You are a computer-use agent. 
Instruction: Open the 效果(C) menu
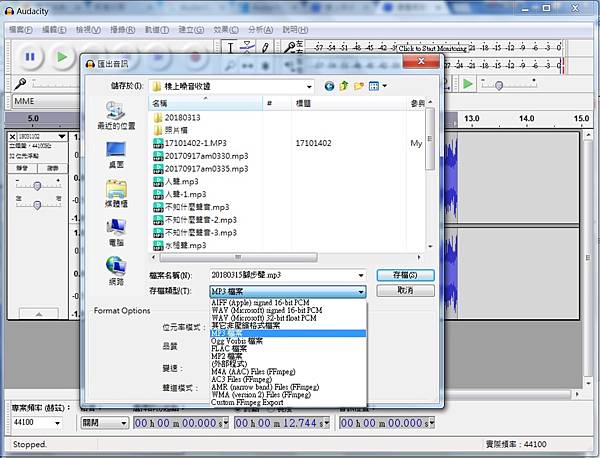point(226,30)
